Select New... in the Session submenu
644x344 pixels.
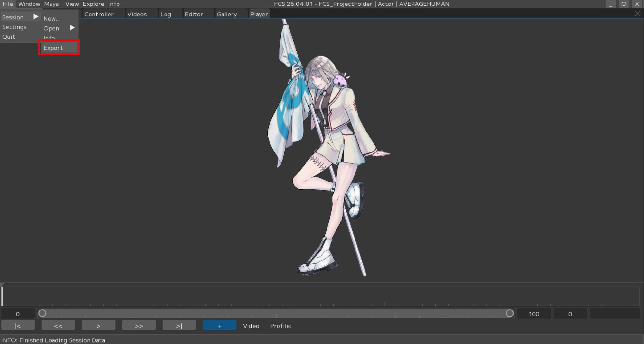pos(52,19)
